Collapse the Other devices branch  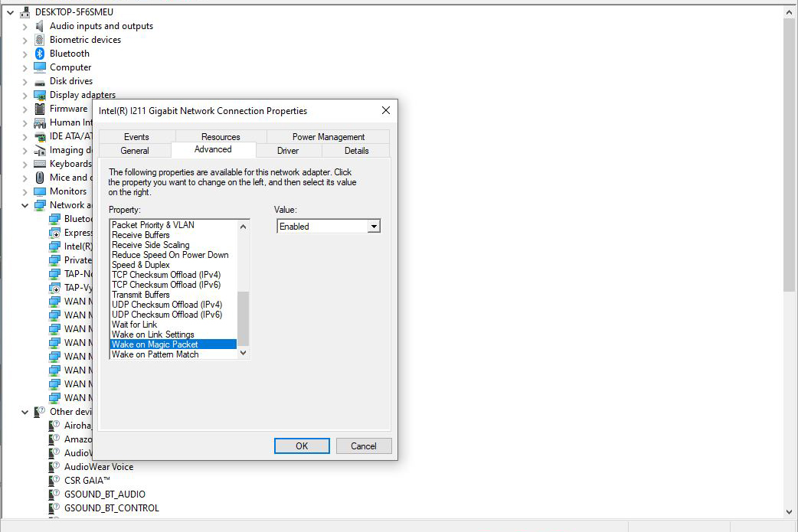click(x=25, y=411)
